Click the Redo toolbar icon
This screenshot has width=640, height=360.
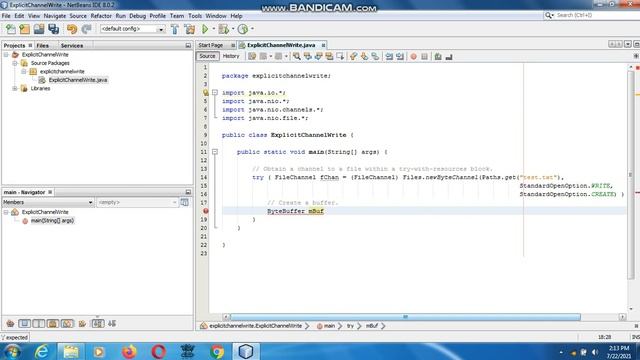(86, 29)
